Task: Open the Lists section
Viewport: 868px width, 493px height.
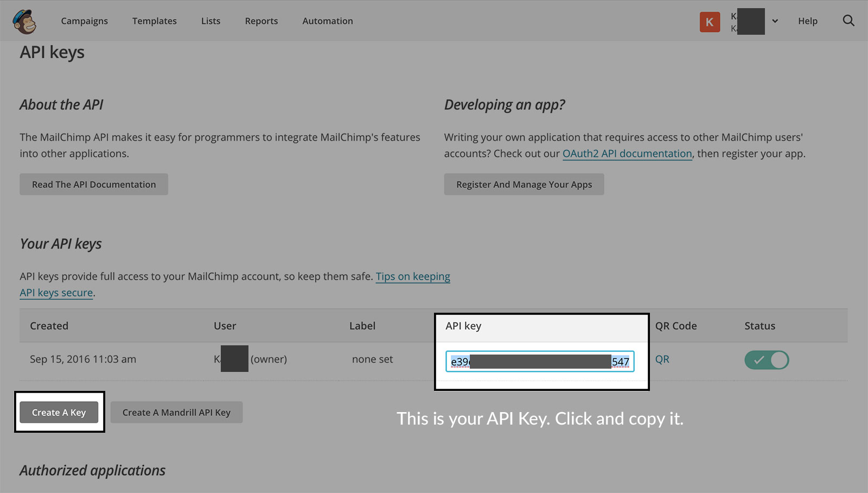Action: click(210, 21)
